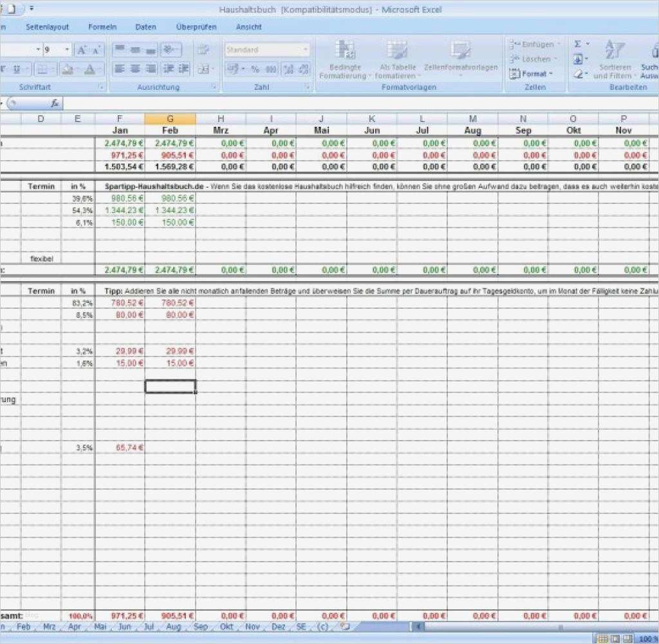The height and width of the screenshot is (644, 659).
Task: Decrease the font size with small A icon
Action: point(97,50)
